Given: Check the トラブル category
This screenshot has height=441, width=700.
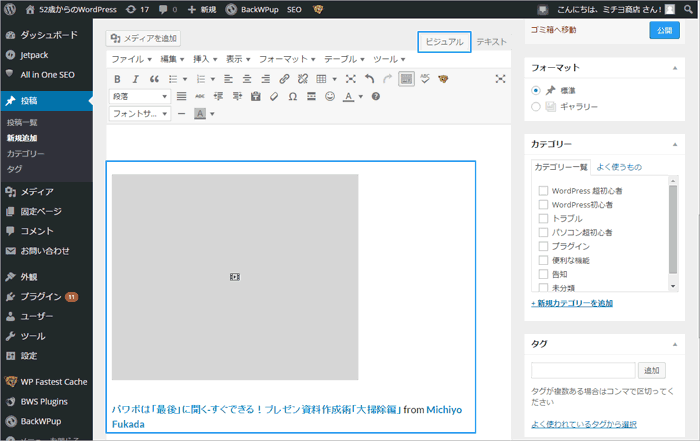Looking at the screenshot, I should [x=543, y=219].
